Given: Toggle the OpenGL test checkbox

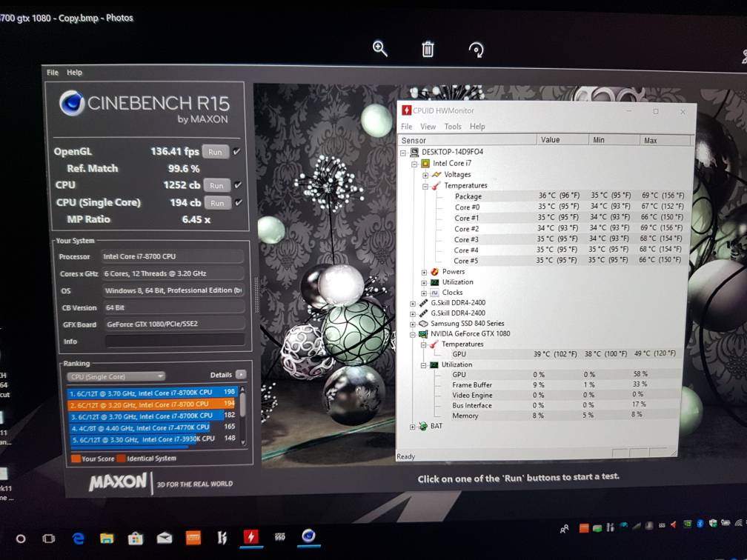Looking at the screenshot, I should [x=237, y=151].
